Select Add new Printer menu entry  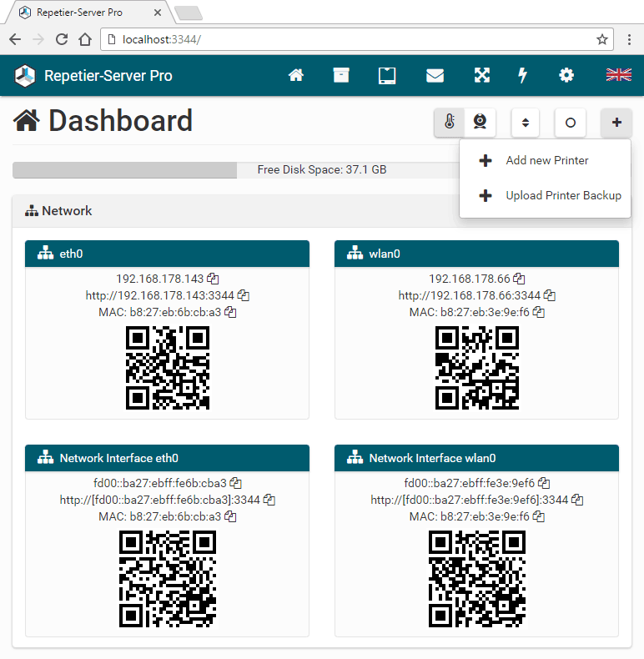(546, 160)
